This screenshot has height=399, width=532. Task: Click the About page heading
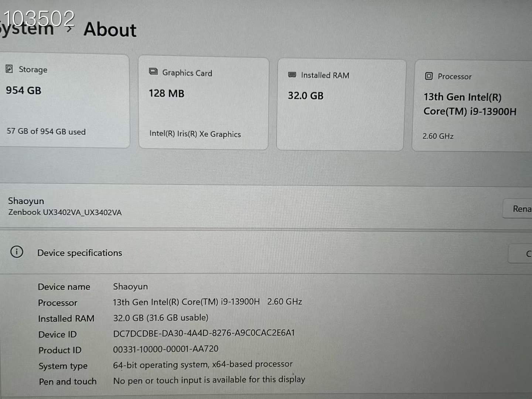[x=110, y=30]
